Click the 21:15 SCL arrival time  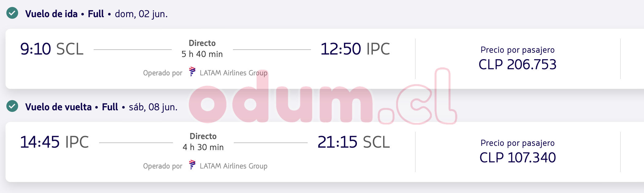click(x=354, y=142)
